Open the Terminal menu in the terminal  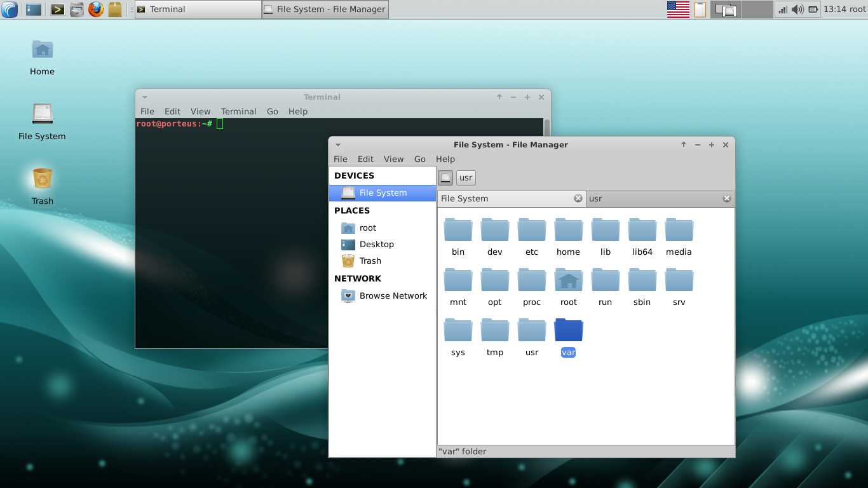point(238,111)
